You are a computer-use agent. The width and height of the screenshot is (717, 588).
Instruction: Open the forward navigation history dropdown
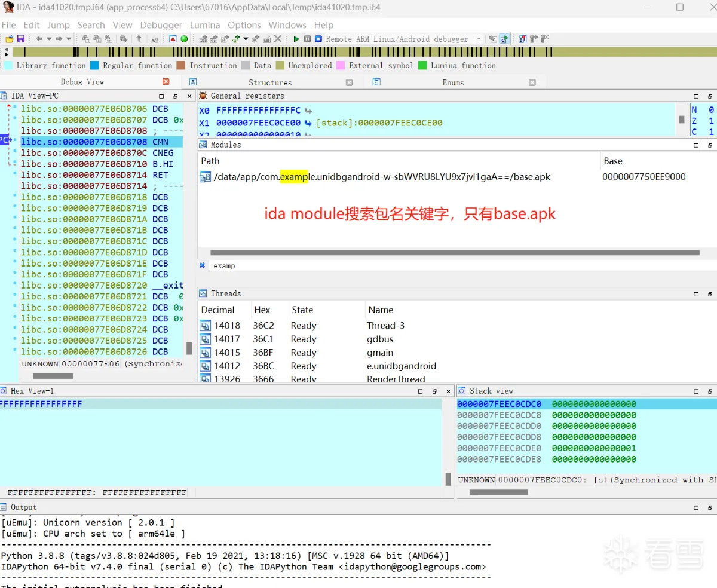click(69, 39)
